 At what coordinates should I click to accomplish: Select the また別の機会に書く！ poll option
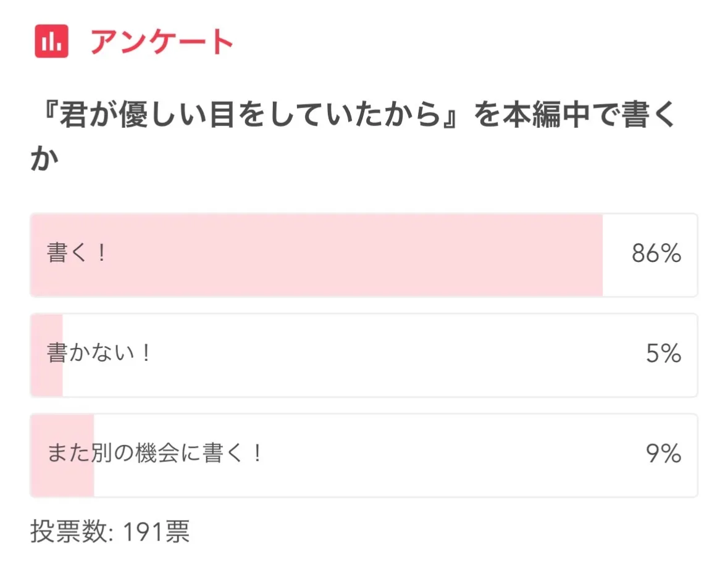pyautogui.click(x=155, y=455)
